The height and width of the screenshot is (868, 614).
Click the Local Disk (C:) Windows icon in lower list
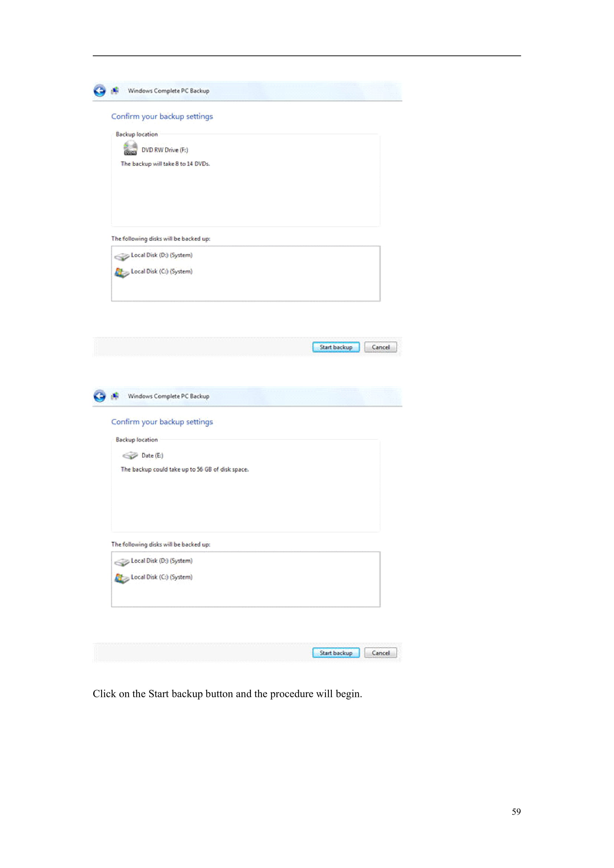[x=122, y=579]
